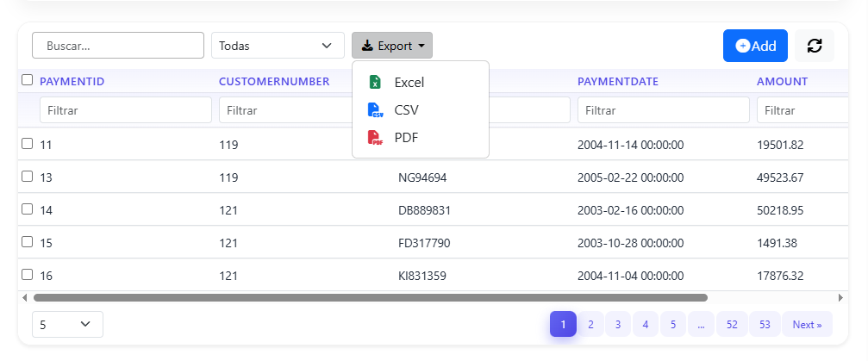This screenshot has height=361, width=868.
Task: Select the checkbox for payment ID 14
Action: (27, 209)
